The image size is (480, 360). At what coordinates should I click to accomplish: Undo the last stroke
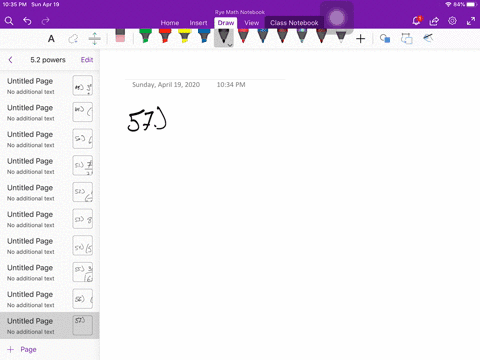point(27,21)
